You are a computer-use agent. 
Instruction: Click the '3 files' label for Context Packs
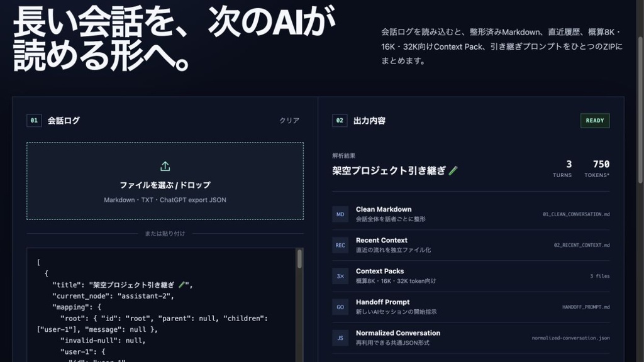point(599,277)
